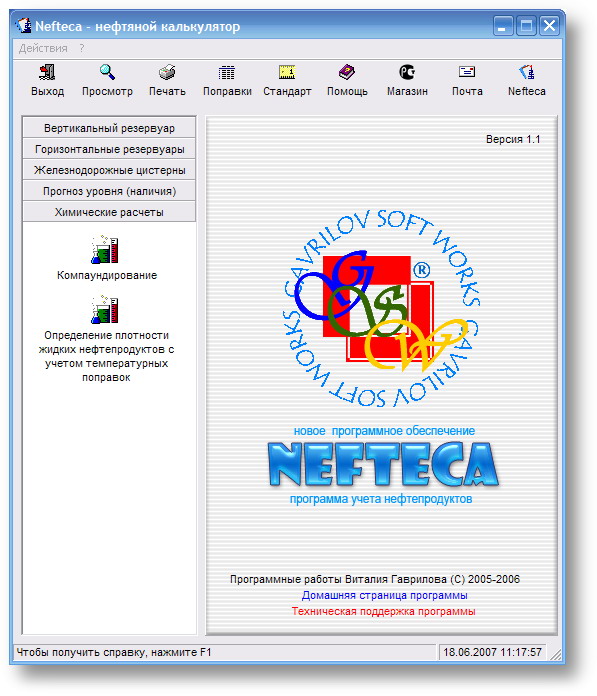
Task: Click the Выход exit toolbar icon
Action: pyautogui.click(x=47, y=72)
